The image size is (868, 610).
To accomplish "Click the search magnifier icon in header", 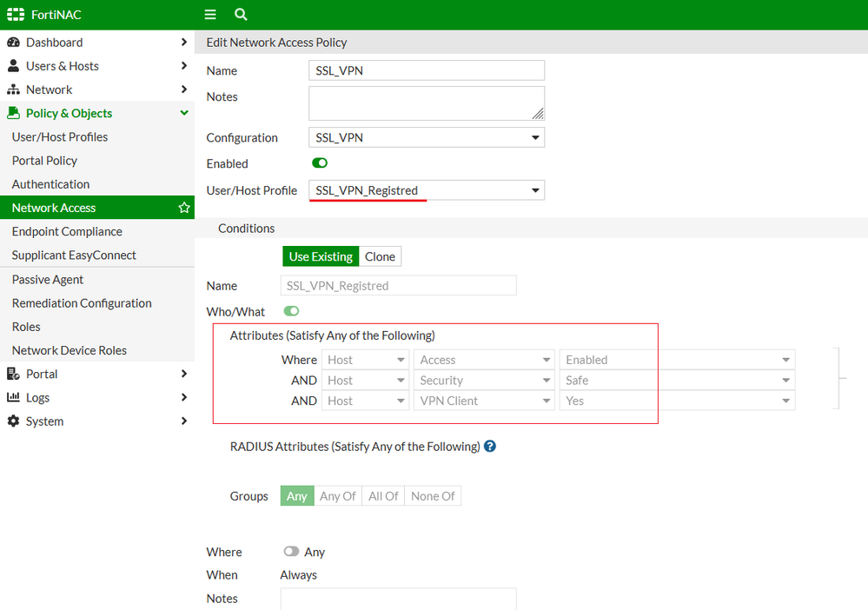I will pyautogui.click(x=241, y=15).
